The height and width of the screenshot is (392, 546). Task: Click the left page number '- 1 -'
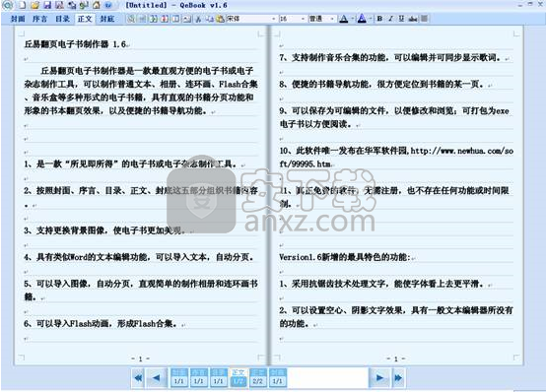tap(140, 359)
